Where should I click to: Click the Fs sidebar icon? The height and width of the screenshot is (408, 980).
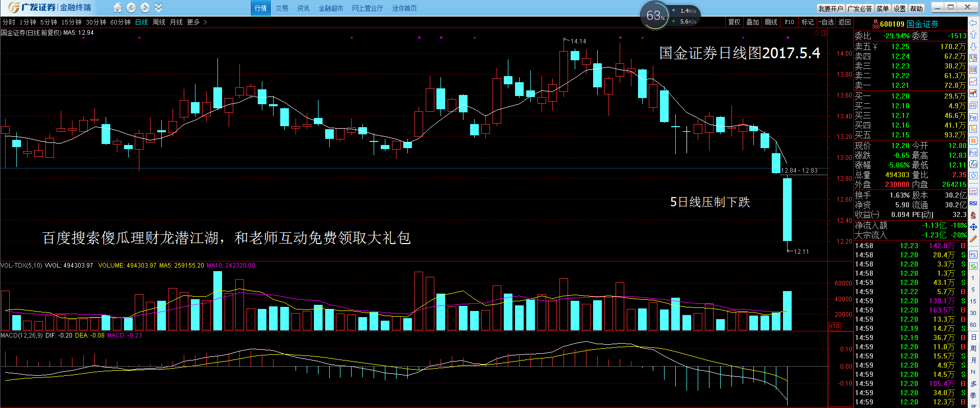click(x=973, y=254)
